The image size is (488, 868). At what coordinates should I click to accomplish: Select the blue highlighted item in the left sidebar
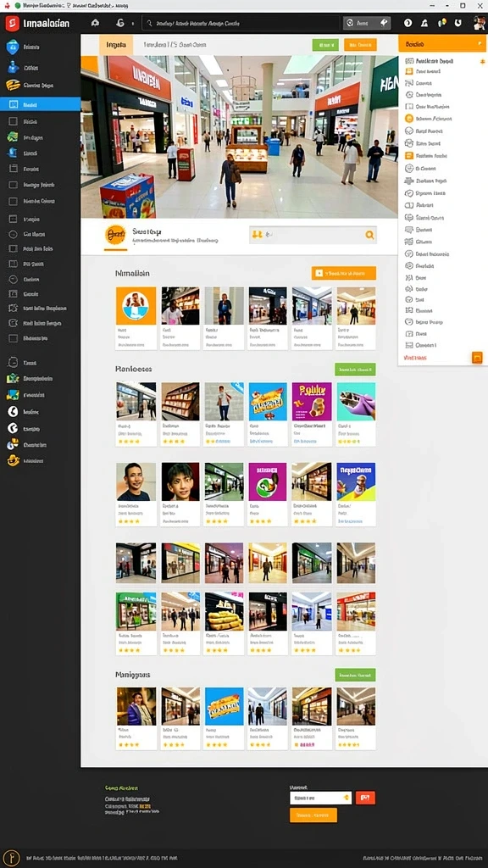[x=40, y=104]
